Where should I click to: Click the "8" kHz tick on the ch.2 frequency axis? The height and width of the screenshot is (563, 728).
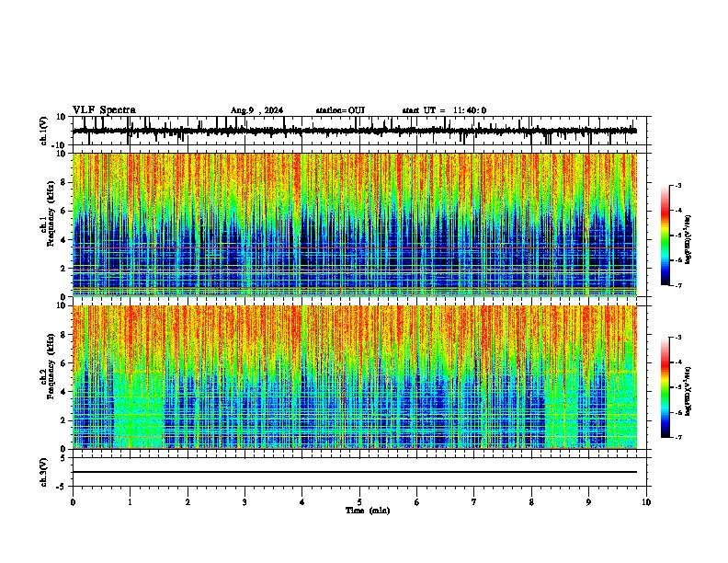tap(63, 335)
